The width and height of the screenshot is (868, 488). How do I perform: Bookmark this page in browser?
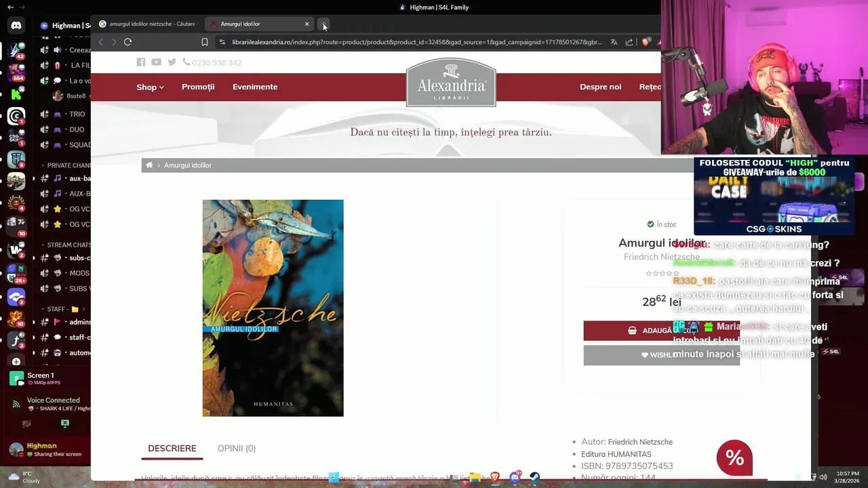204,42
